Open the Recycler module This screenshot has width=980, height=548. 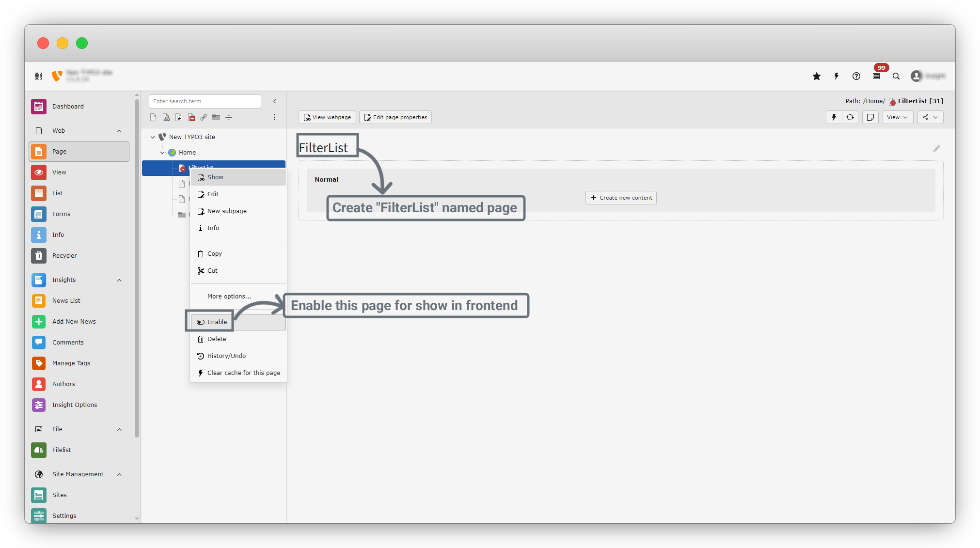click(64, 255)
